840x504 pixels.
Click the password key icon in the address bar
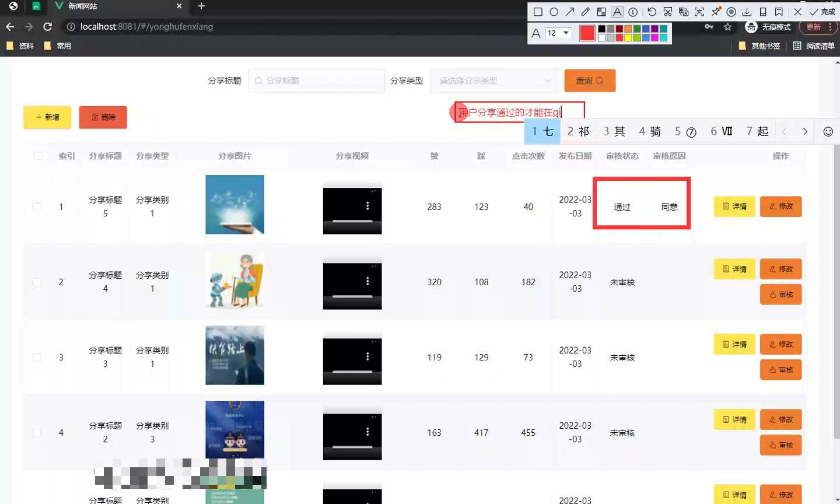click(x=709, y=27)
